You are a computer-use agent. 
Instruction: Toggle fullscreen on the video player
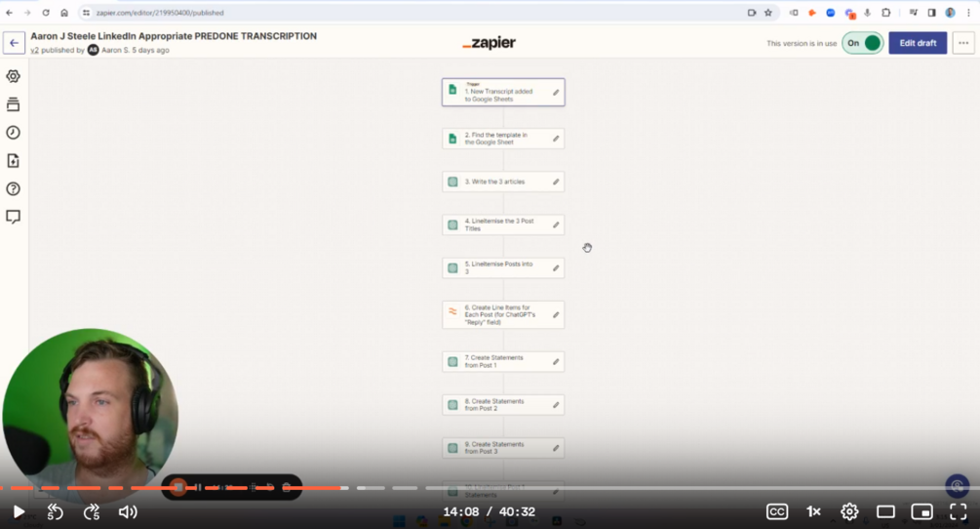pyautogui.click(x=959, y=511)
